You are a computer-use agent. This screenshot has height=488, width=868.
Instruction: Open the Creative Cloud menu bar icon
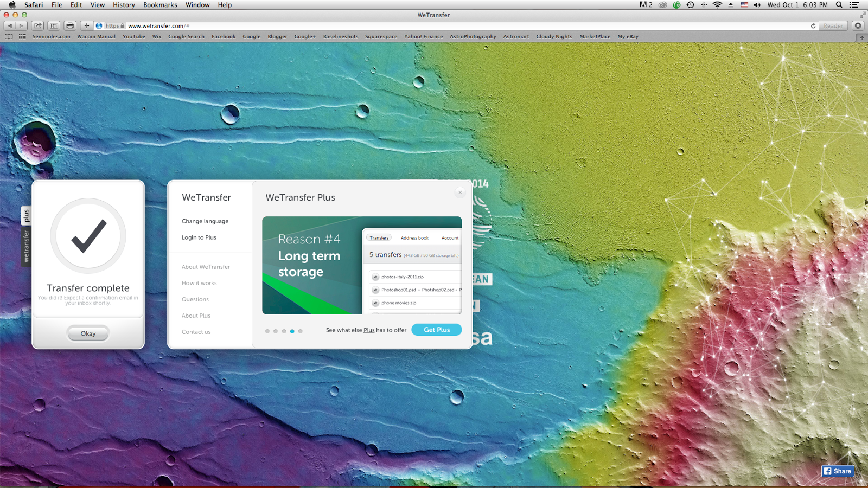coord(663,5)
